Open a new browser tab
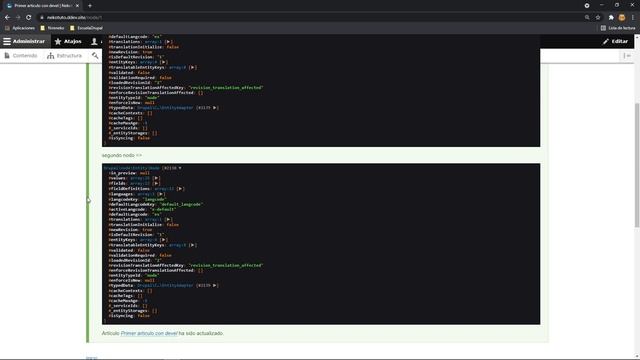The height and width of the screenshot is (360, 640). coord(90,6)
